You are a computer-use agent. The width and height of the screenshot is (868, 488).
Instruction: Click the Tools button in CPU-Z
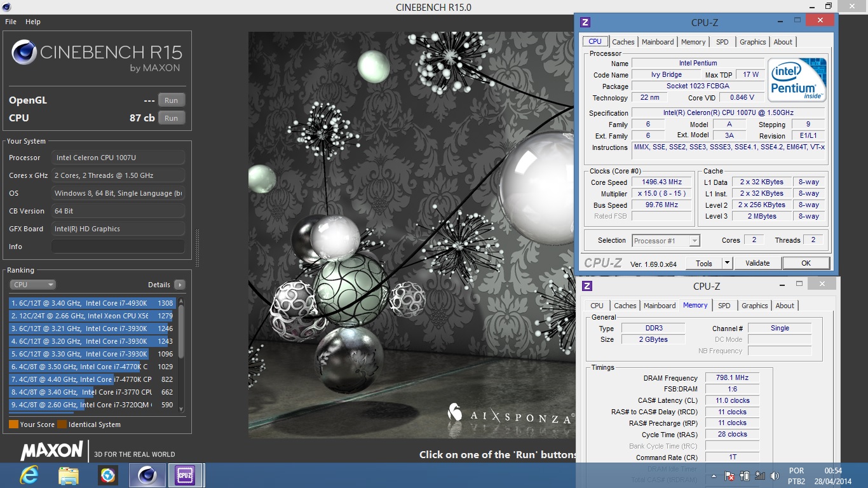point(704,263)
